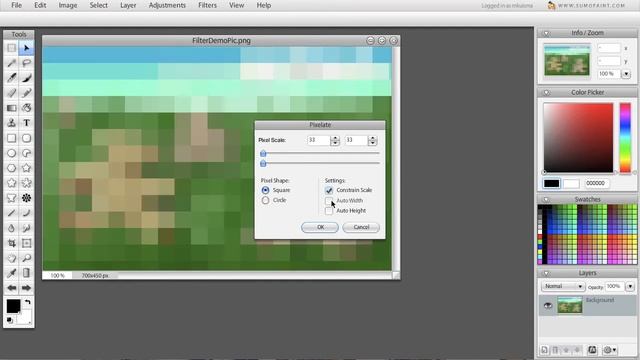
Task: Uncheck Constrain Scale option
Action: (x=329, y=190)
